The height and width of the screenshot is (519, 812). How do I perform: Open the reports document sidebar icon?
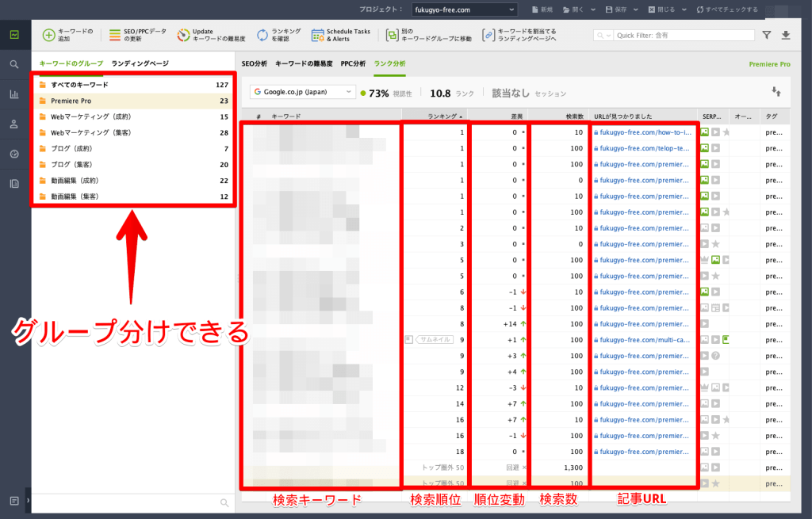[14, 184]
